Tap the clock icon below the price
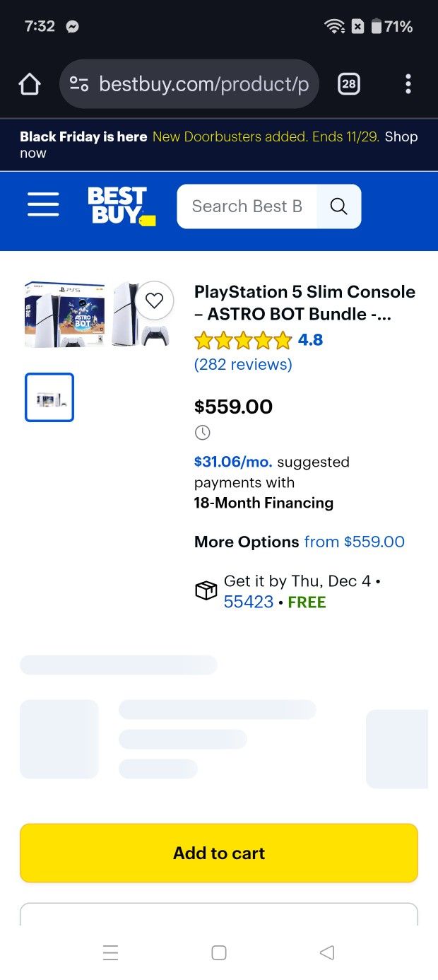Image resolution: width=438 pixels, height=980 pixels. 202,432
